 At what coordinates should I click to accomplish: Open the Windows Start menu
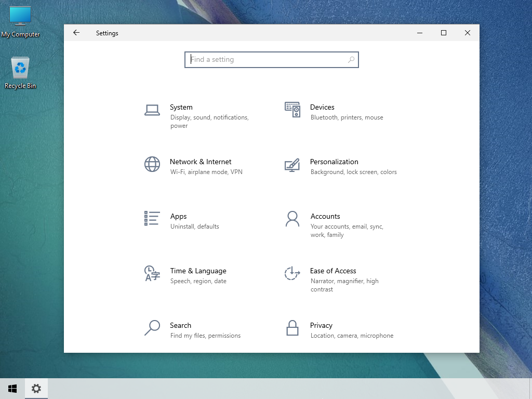(x=12, y=388)
